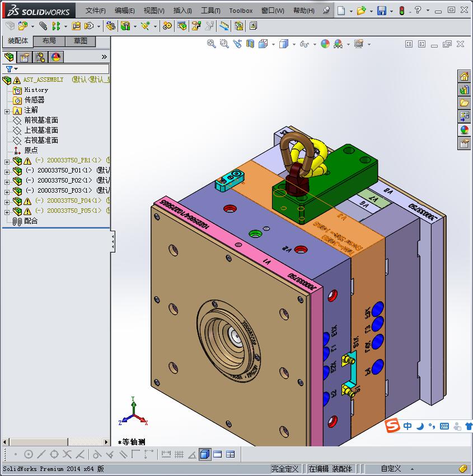Screen dimensions: 473x476
Task: Click Zoom to Fit in view toolbar
Action: [x=211, y=44]
